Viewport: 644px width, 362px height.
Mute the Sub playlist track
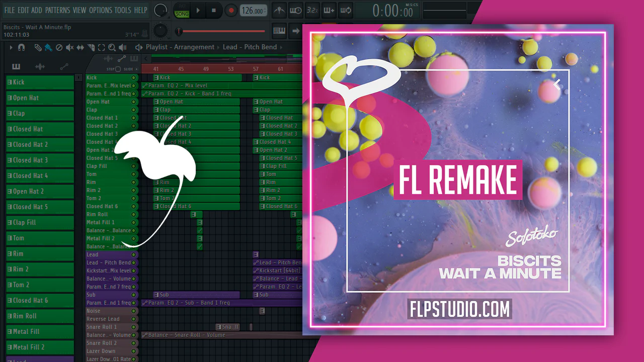[x=134, y=295]
